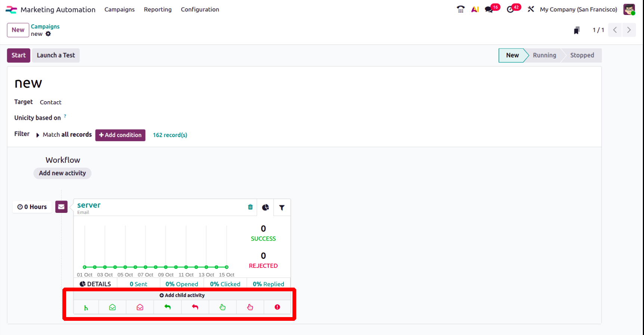This screenshot has height=335, width=644.
Task: Open My Company (San Francisco) switcher
Action: pos(578,9)
